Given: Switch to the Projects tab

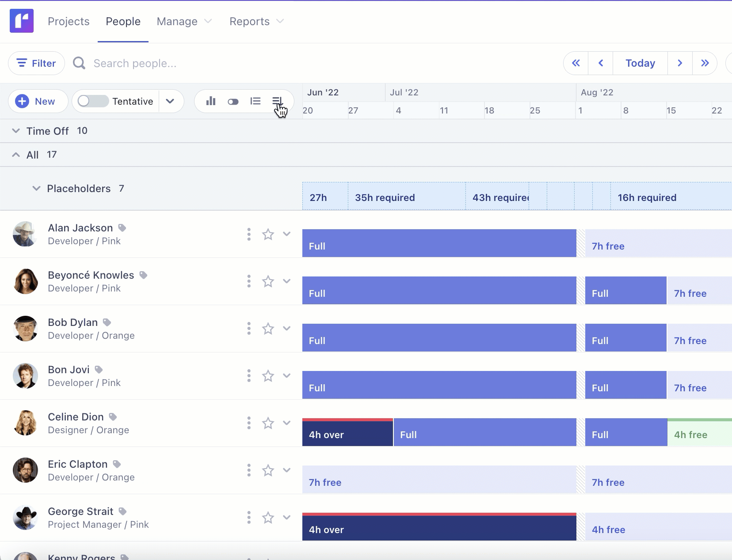Looking at the screenshot, I should pos(69,21).
